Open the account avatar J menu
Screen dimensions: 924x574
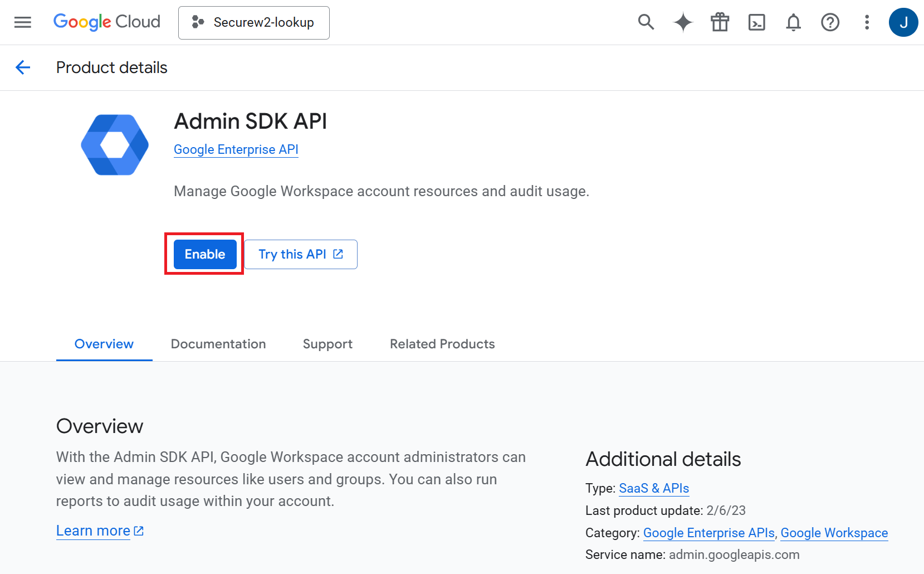pos(903,22)
